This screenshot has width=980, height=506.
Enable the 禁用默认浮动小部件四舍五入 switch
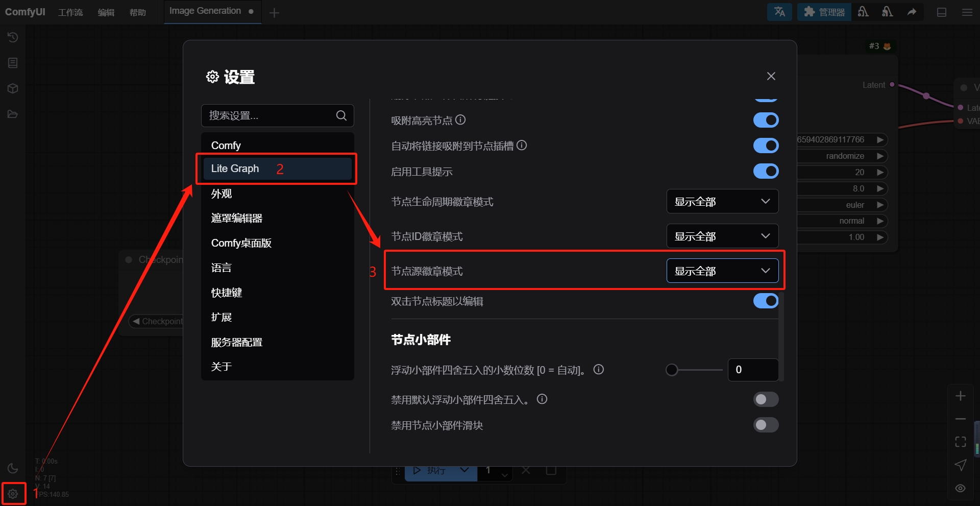tap(766, 399)
